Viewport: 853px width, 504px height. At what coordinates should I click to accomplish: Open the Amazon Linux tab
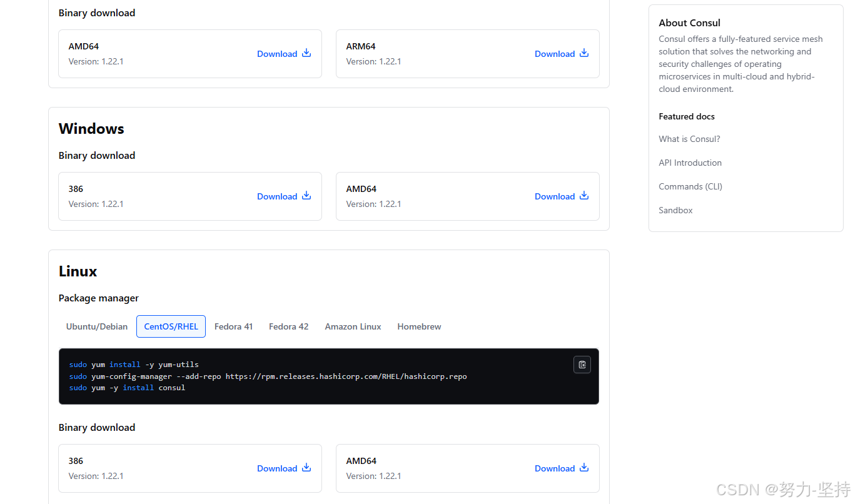(353, 326)
